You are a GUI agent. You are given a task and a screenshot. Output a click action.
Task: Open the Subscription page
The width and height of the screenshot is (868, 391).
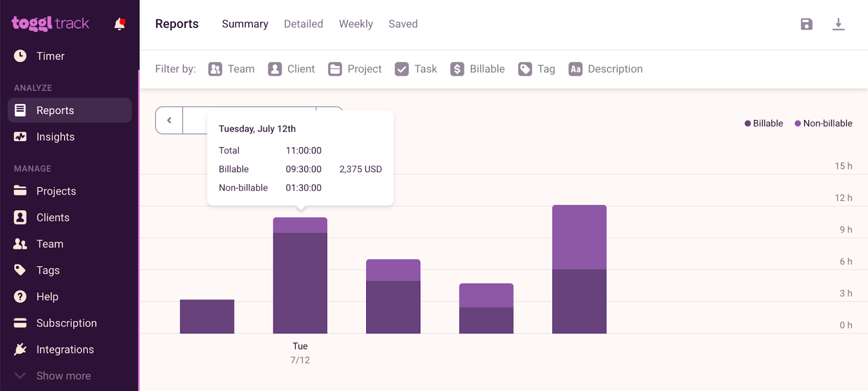[66, 323]
